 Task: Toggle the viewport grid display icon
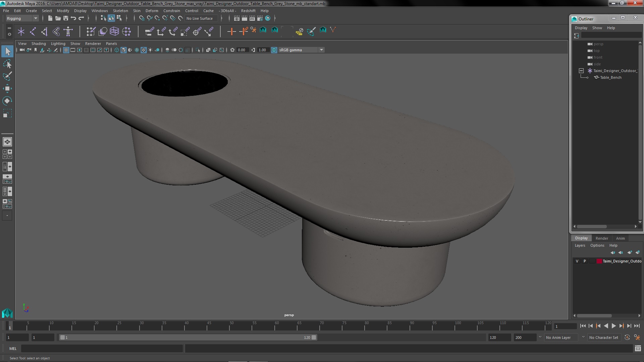tap(66, 50)
